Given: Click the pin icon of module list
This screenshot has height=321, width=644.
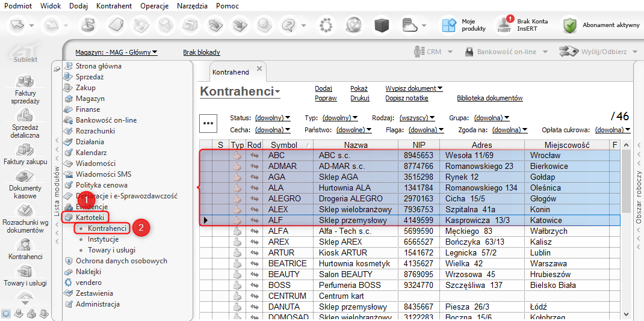Looking at the screenshot, I should pos(57,69).
